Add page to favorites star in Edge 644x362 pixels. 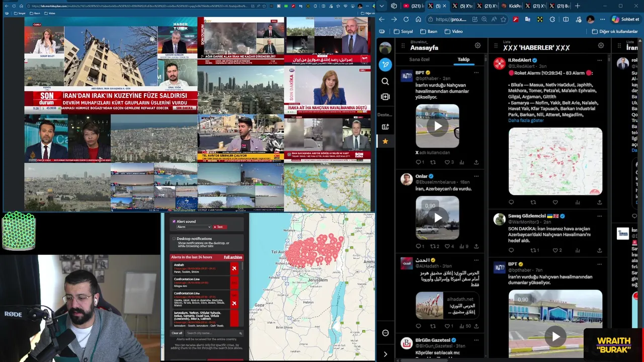click(x=504, y=19)
